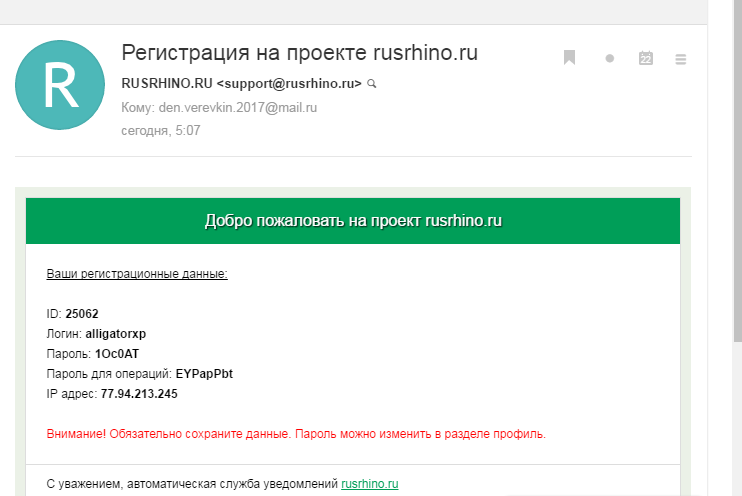The width and height of the screenshot is (742, 496).
Task: Click the date 'сегодня, 5:07'
Action: click(161, 131)
